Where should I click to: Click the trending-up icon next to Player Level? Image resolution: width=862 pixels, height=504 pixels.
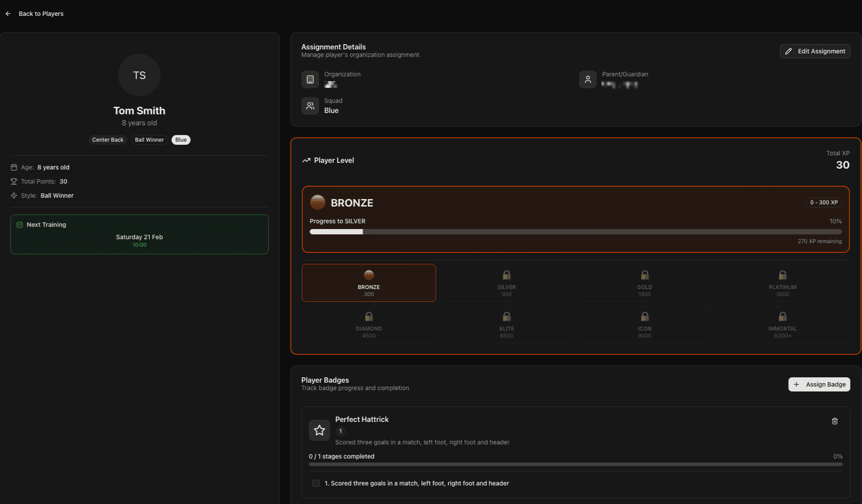coord(306,160)
